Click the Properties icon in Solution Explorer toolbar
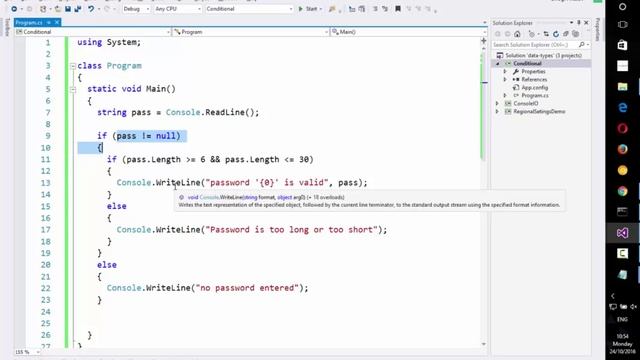Image resolution: width=640 pixels, height=360 pixels. point(576,34)
